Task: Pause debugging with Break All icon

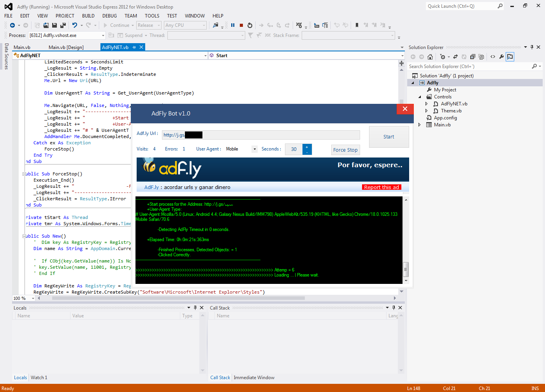Action: [x=233, y=25]
